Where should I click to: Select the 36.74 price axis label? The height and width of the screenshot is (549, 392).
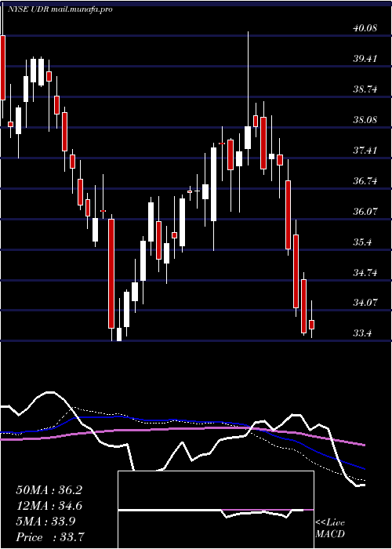click(x=365, y=181)
